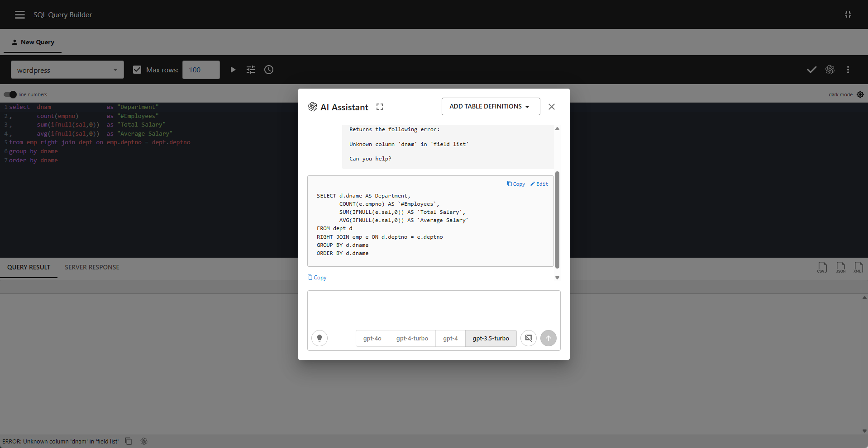Toggle dark mode setting
868x448 pixels.
[860, 94]
